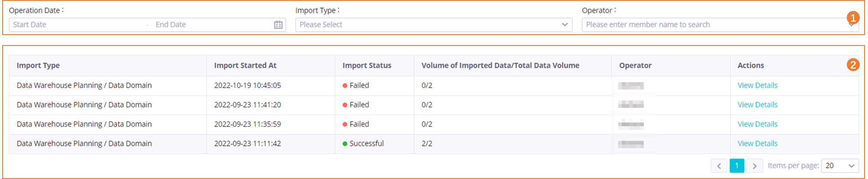
Task: Select page 1 in pagination
Action: [736, 166]
